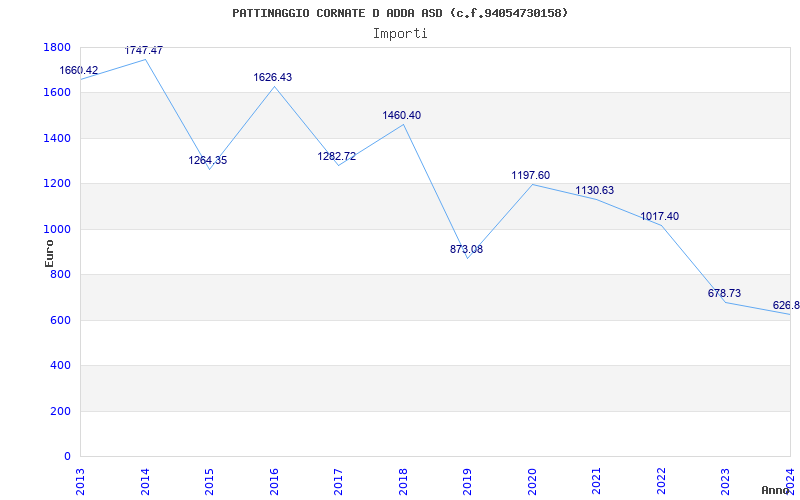
Task: Click the 1660.42 value label
Action: [x=79, y=71]
